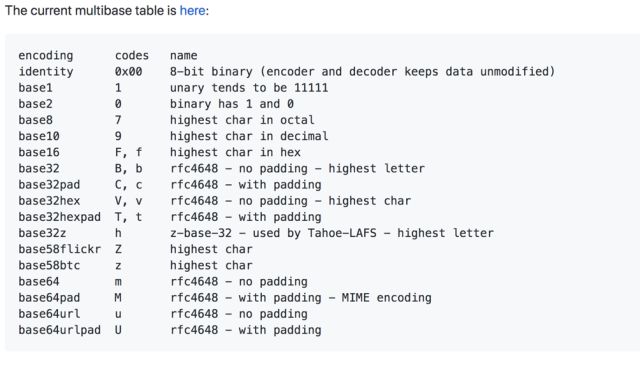Click the base58flickr encoding entry

tap(60, 249)
